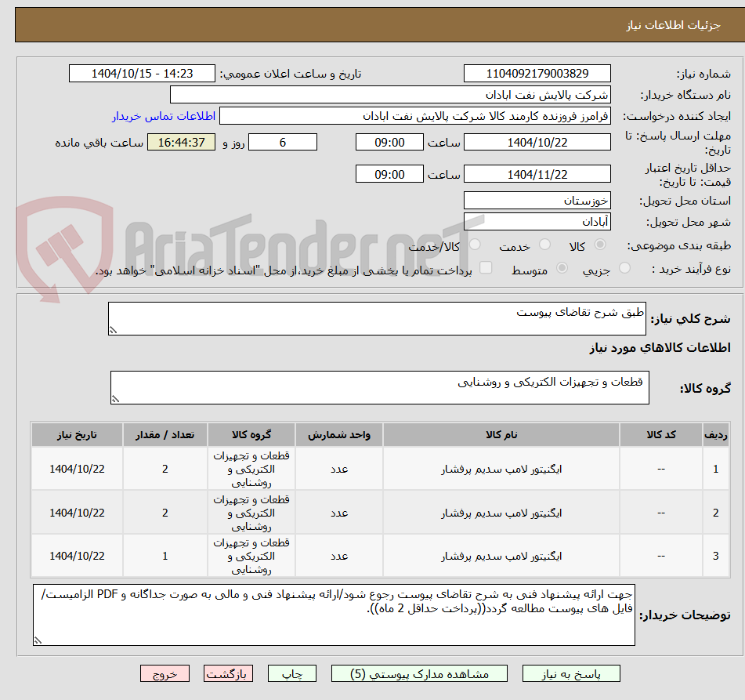745x700 pixels.
Task: Click the public announcement date field
Action: tap(142, 74)
